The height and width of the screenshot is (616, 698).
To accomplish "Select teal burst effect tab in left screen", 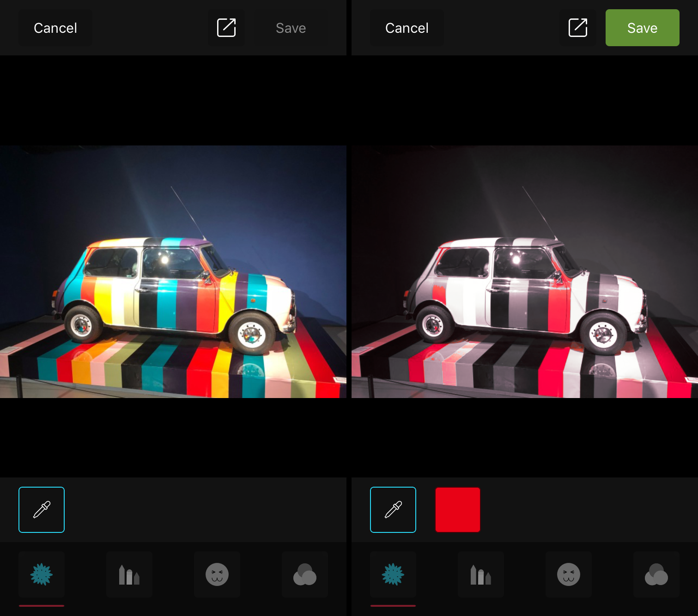I will pos(42,574).
